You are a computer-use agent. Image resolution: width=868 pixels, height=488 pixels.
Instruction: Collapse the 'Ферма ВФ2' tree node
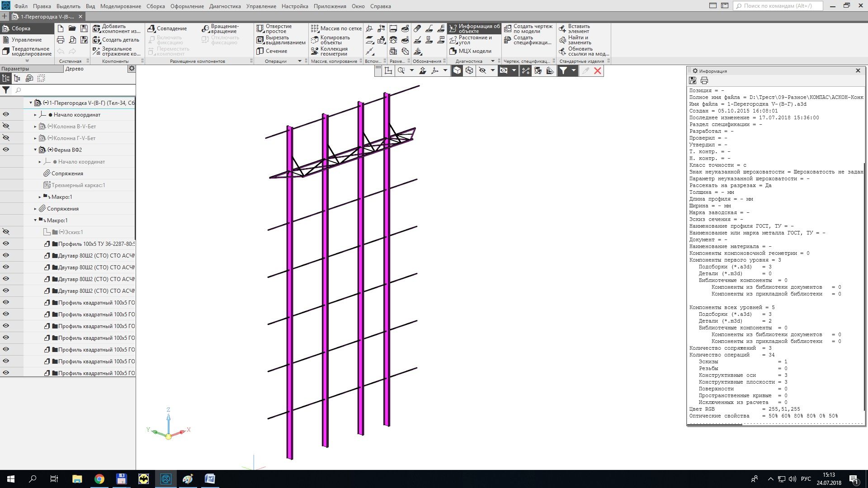[x=35, y=150]
